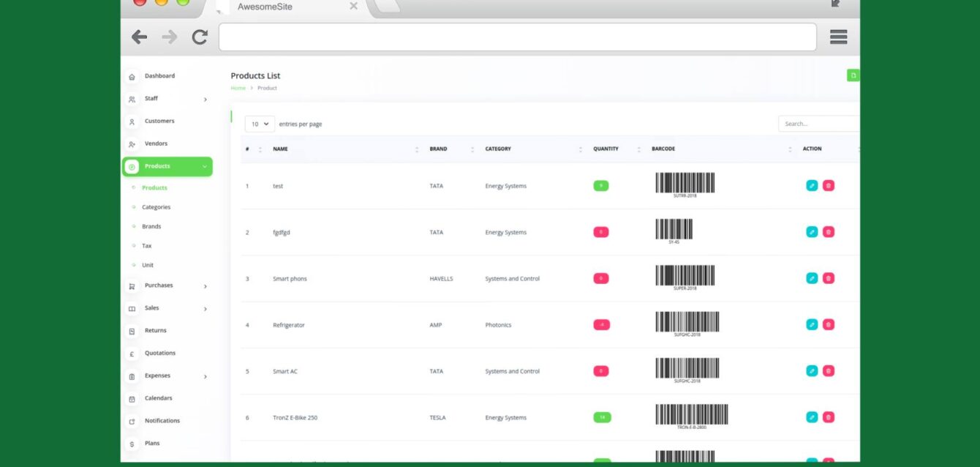980x467 pixels.
Task: Edit the Refrigerator product
Action: pos(811,324)
